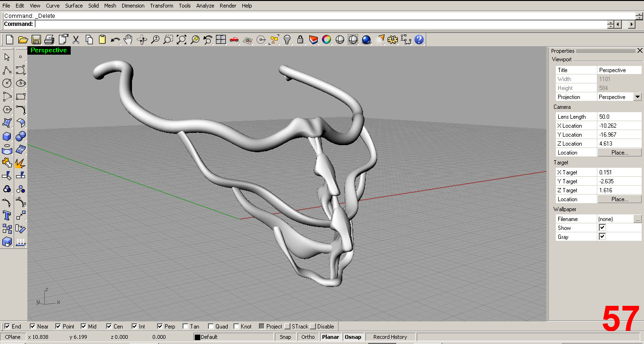Cut selection with the scissors icon
The width and height of the screenshot is (644, 344).
pyautogui.click(x=76, y=40)
